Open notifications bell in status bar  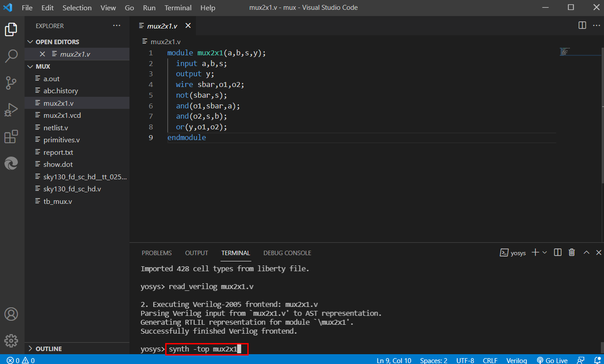[x=597, y=360]
